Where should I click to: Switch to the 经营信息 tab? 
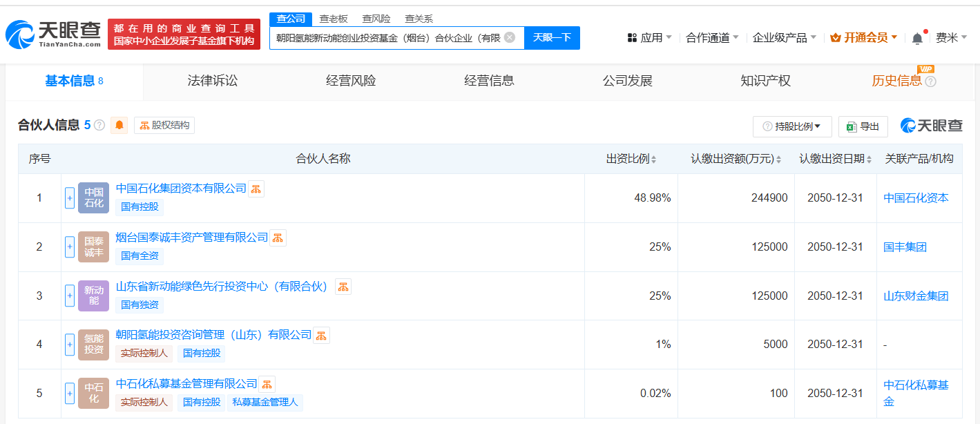(x=489, y=81)
